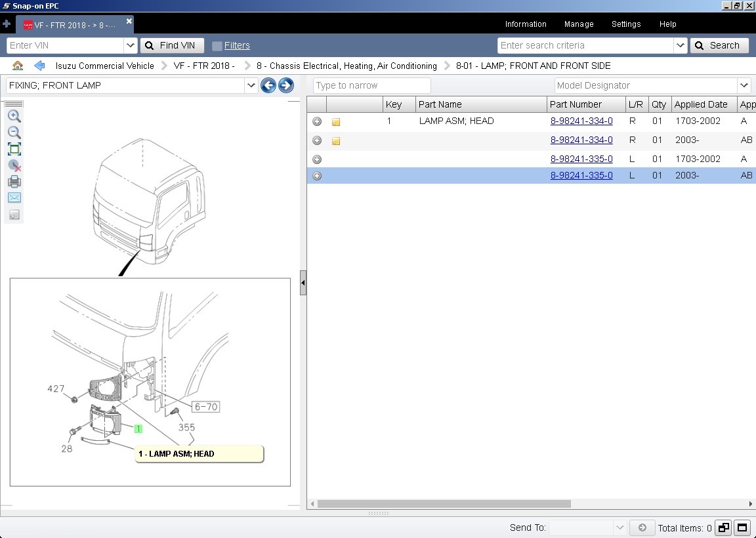Click the zoom in magnifier icon
756x538 pixels.
coord(14,116)
